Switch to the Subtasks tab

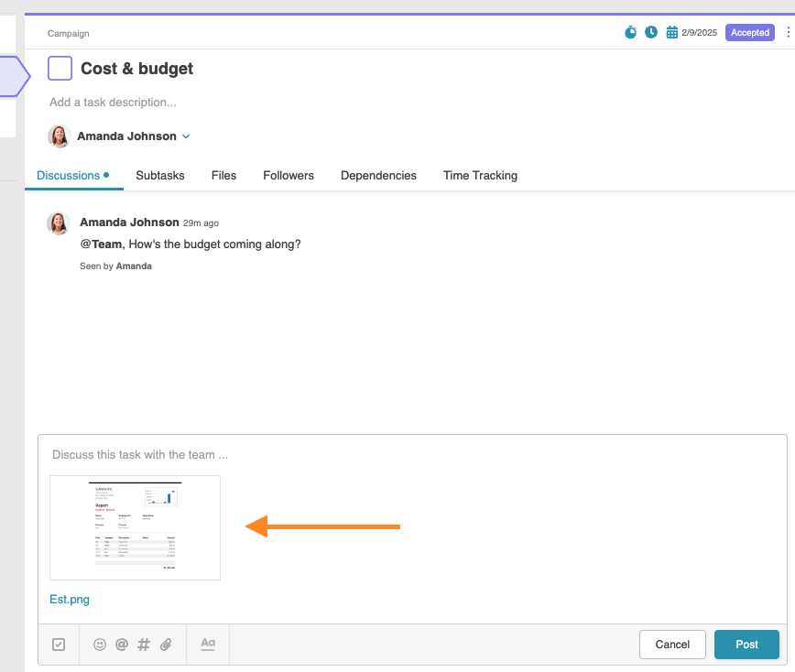(x=160, y=176)
